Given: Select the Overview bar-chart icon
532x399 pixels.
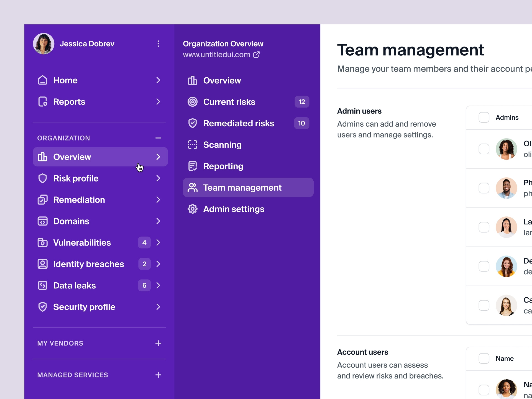Looking at the screenshot, I should pyautogui.click(x=193, y=80).
